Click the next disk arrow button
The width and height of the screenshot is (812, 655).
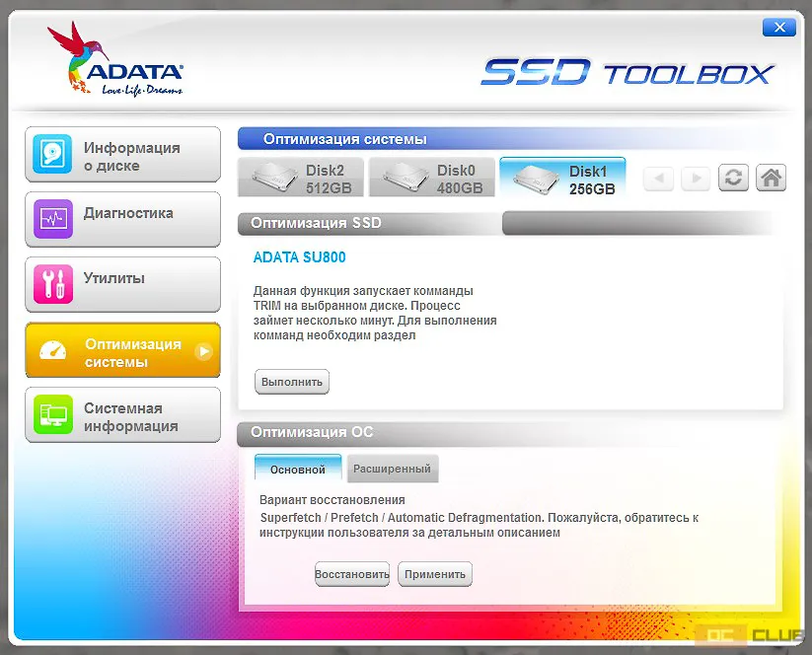tap(697, 179)
